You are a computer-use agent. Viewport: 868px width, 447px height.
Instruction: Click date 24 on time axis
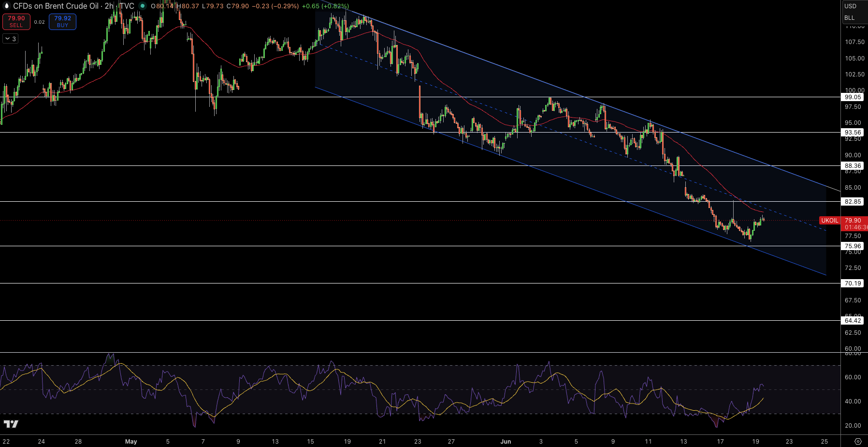coord(42,442)
